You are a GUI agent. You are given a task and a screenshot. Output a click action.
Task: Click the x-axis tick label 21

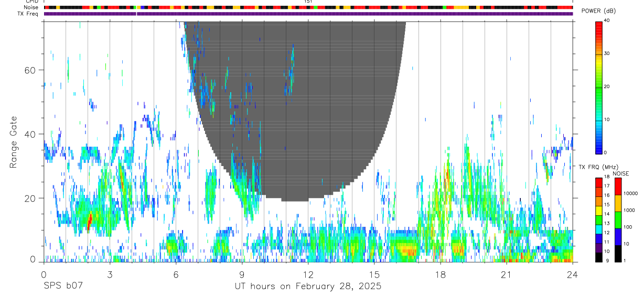(x=506, y=274)
